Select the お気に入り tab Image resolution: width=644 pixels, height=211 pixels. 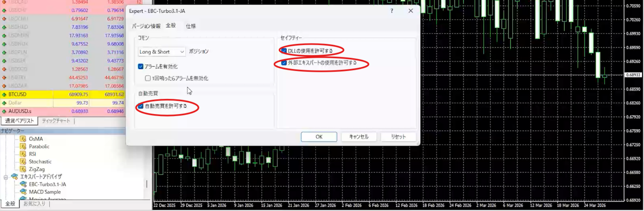[34, 204]
